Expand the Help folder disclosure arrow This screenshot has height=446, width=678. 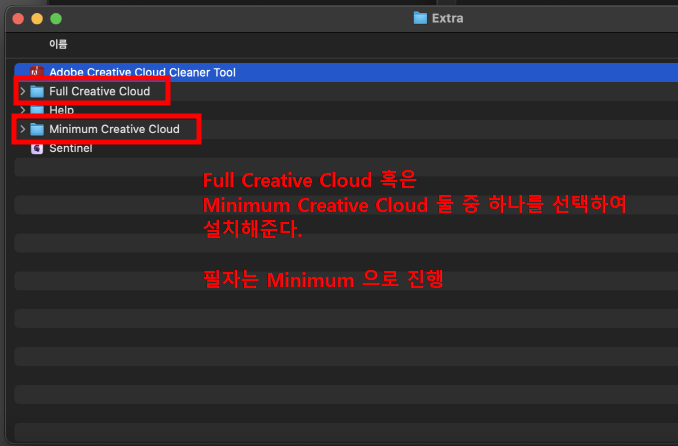23,110
